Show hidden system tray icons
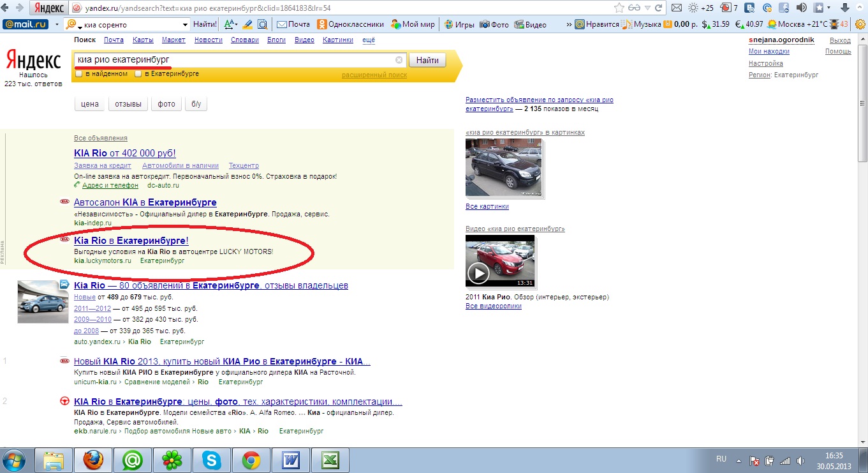The image size is (868, 473). point(737,460)
